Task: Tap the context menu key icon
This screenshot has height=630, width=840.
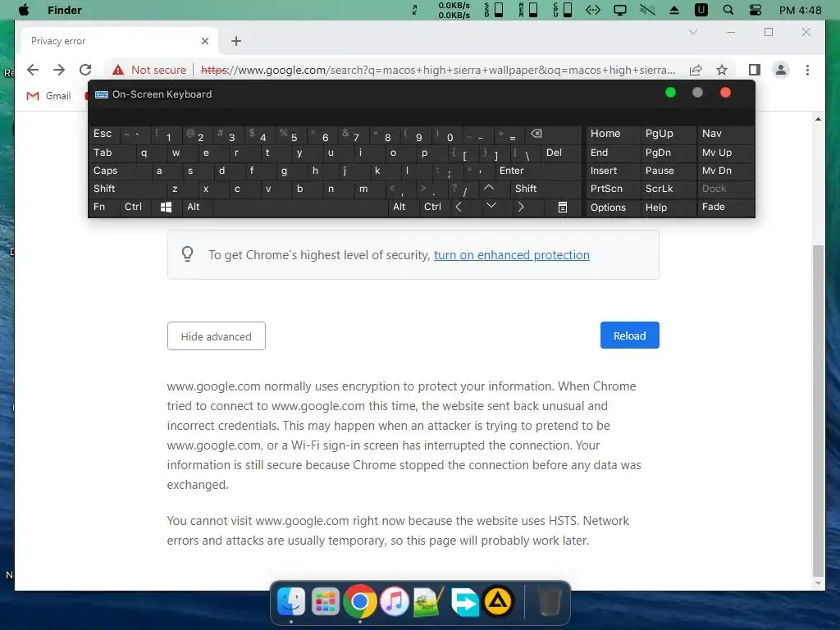Action: (563, 207)
